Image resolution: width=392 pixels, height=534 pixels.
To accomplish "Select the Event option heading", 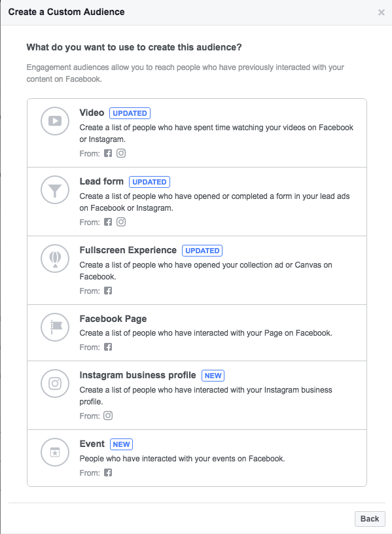I will [x=92, y=444].
